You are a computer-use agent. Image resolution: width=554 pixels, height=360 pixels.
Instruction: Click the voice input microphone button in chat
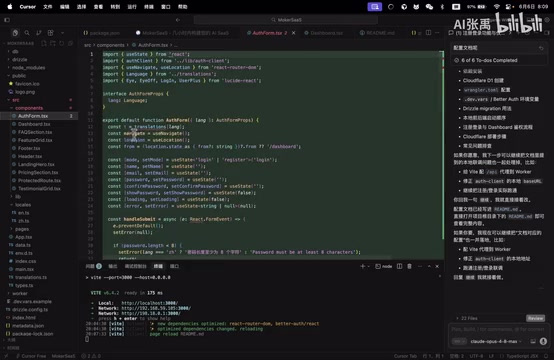543,341
